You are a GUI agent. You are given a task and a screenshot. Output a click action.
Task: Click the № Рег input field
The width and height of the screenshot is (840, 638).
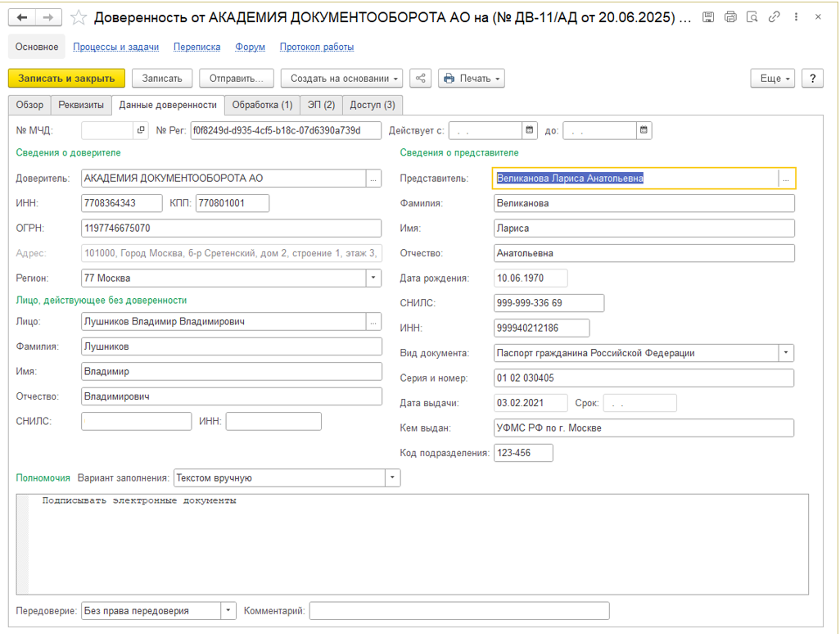tap(286, 130)
